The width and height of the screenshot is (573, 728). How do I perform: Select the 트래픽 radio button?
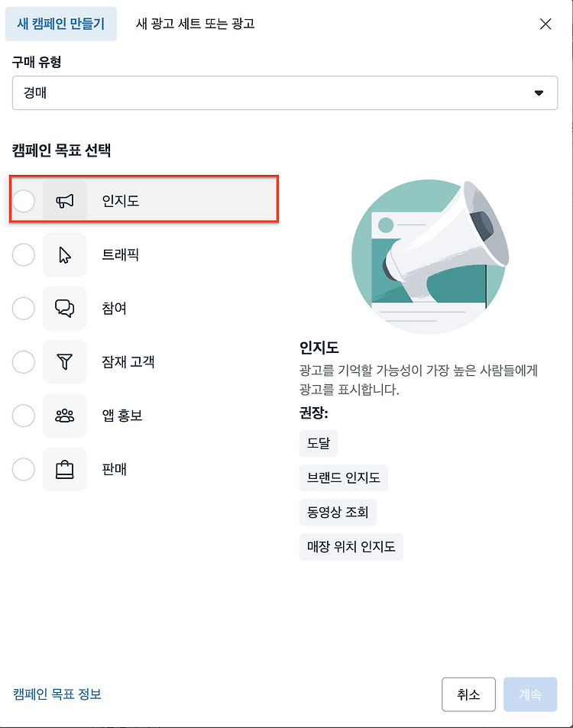click(x=24, y=255)
